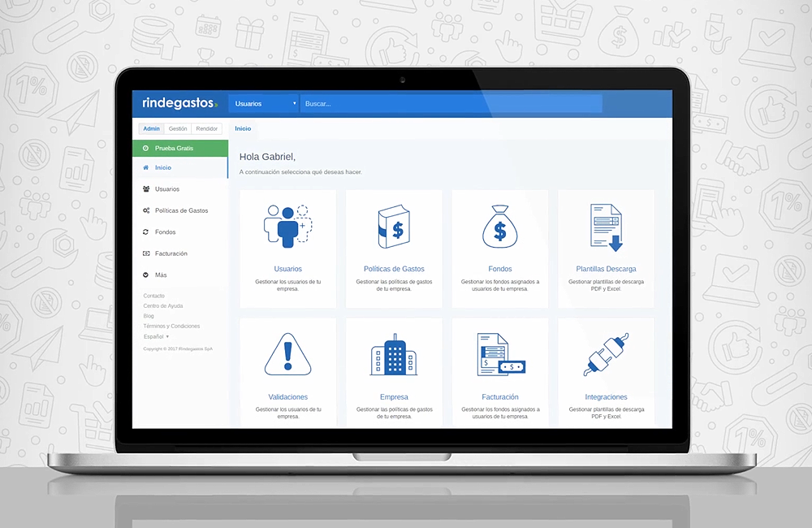Screen dimensions: 812x528
Task: Open the Políticas de Gastos book icon
Action: click(x=394, y=227)
